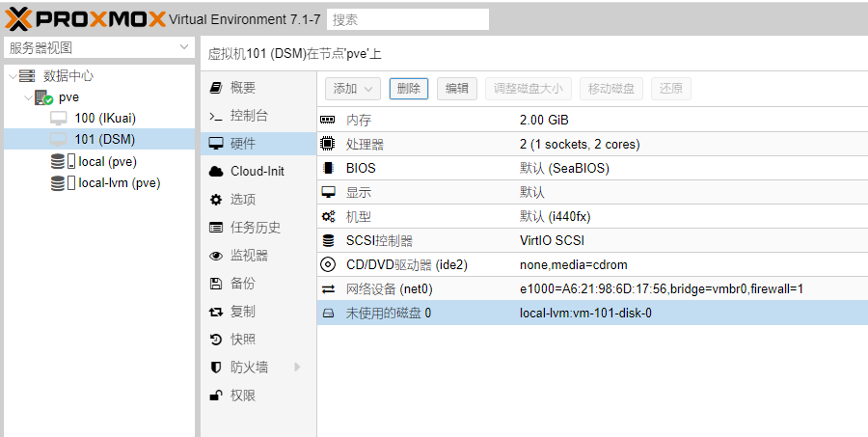Collapse the 数据中心 tree node
Screen dimensions: 868x437
(x=11, y=76)
